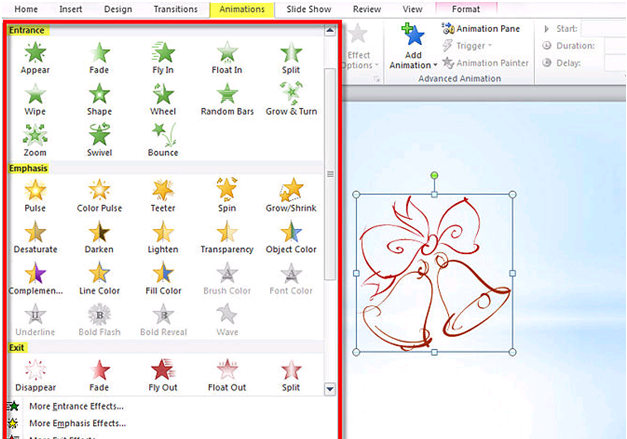Screen dimensions: 627x439
Task: Apply the Wheel entrance animation
Action: click(x=163, y=98)
